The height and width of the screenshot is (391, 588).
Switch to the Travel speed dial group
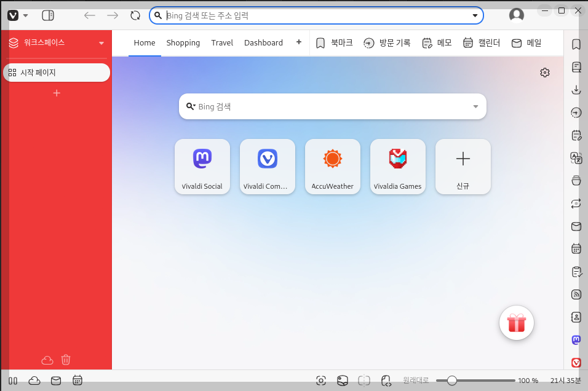(222, 43)
